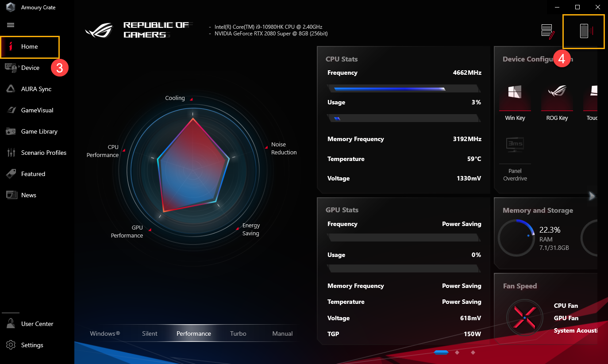The height and width of the screenshot is (364, 608).
Task: Click the Noise Reduction radar label
Action: tap(284, 149)
